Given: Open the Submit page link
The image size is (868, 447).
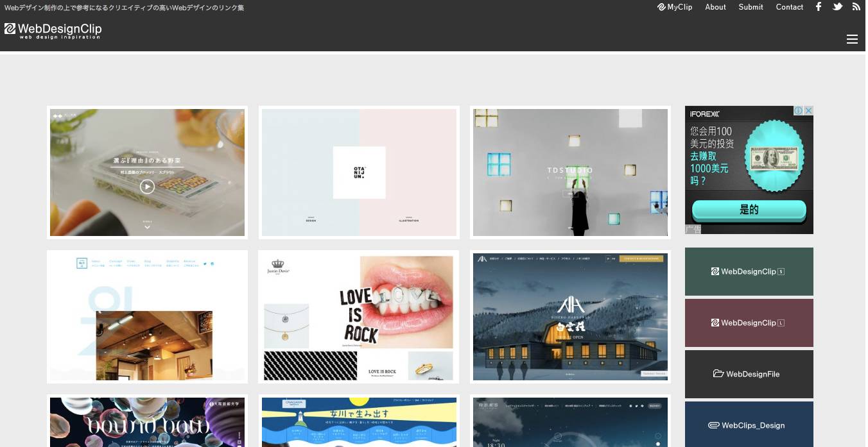Looking at the screenshot, I should (751, 7).
